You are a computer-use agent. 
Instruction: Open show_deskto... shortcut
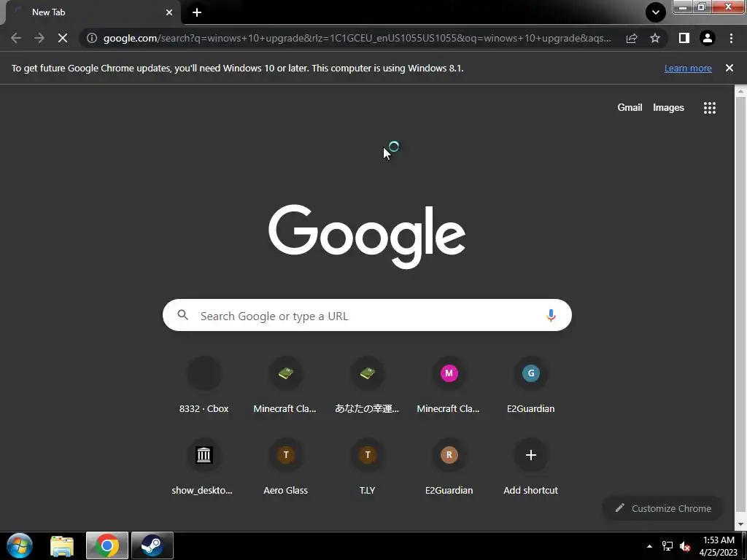(203, 467)
